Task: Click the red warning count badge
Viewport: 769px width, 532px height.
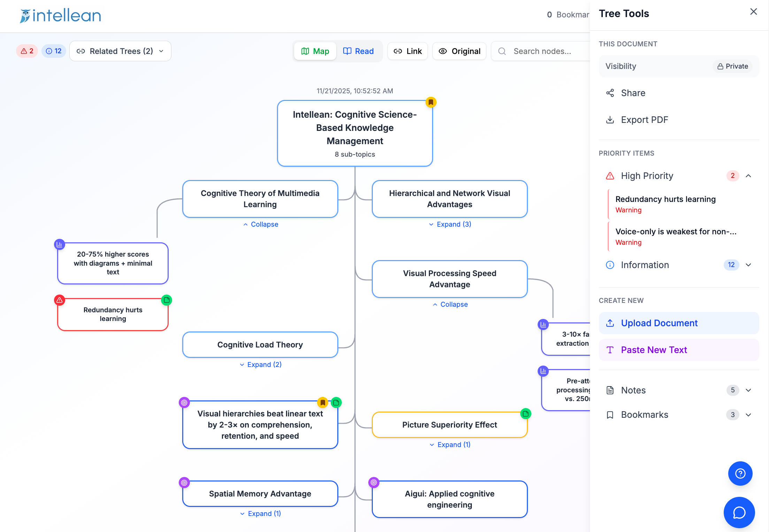Action: 27,51
